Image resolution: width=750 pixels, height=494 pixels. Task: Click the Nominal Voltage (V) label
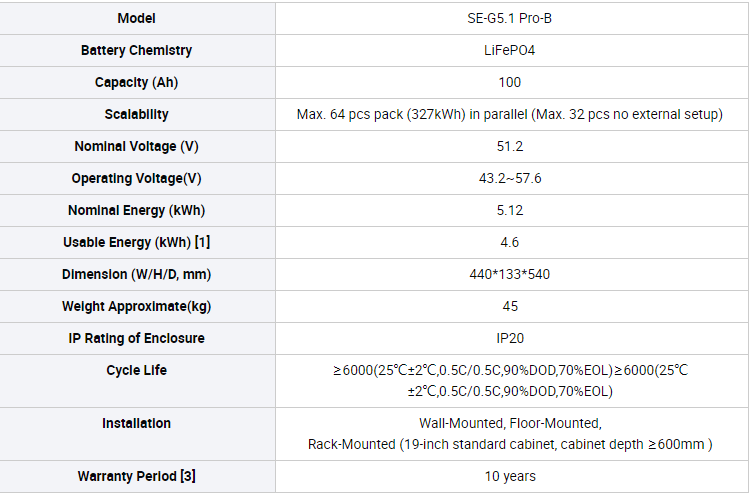tap(136, 146)
